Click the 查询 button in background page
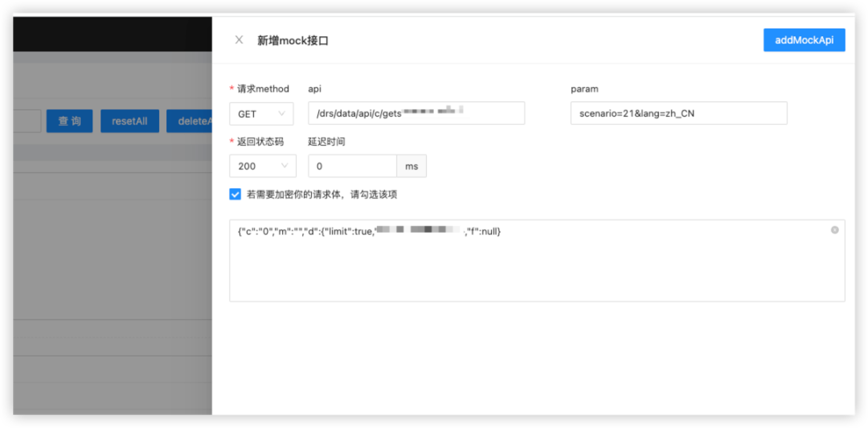This screenshot has width=868, height=428. click(70, 121)
